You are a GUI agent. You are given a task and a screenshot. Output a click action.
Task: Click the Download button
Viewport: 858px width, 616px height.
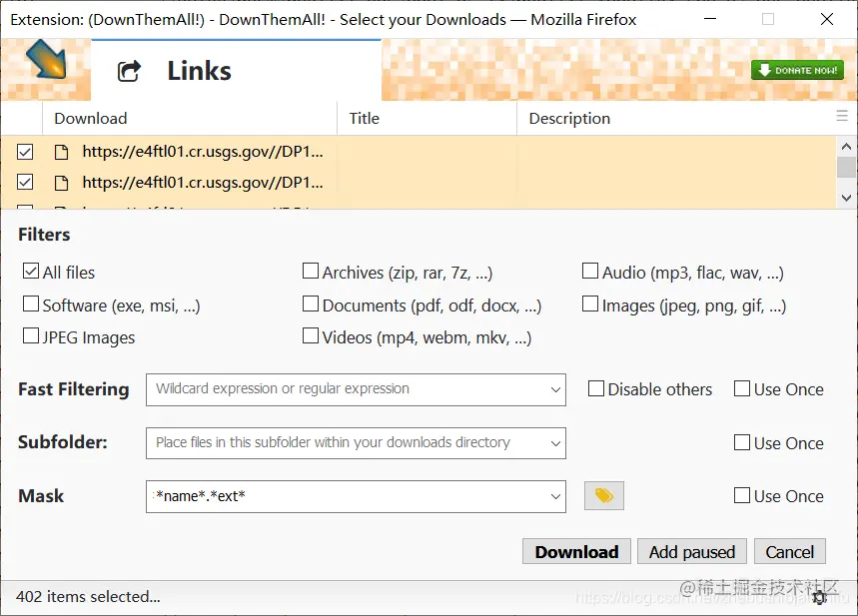(x=576, y=551)
